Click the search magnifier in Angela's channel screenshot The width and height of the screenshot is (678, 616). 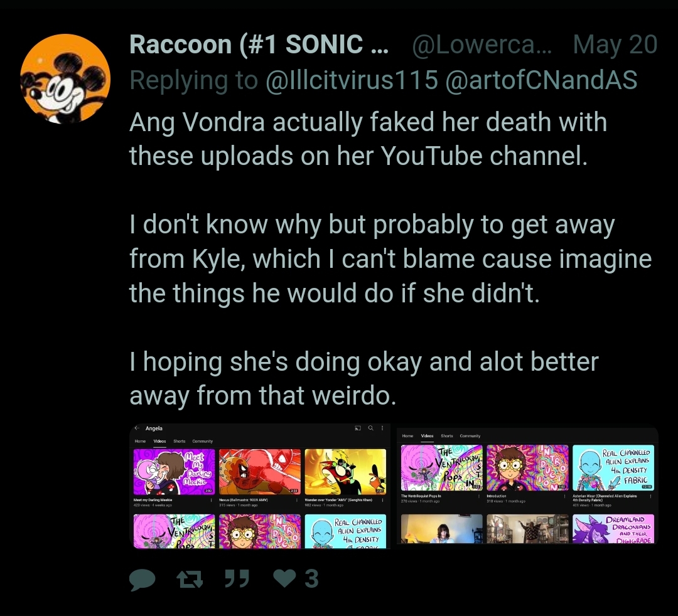pyautogui.click(x=370, y=428)
